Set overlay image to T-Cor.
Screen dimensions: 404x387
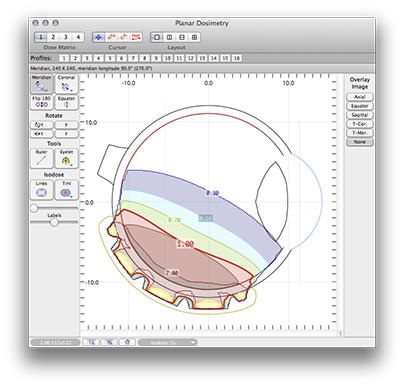[360, 124]
